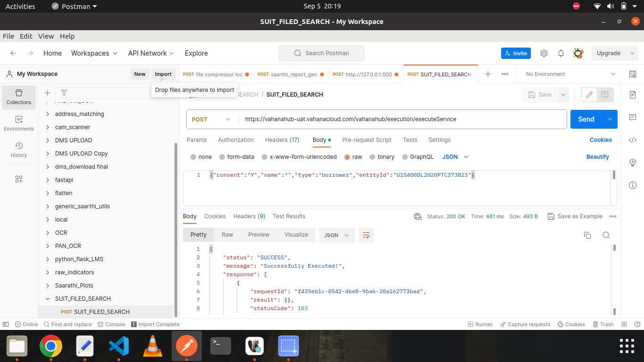This screenshot has width=644, height=362.
Task: Collapse the SUIT_FILED_SEARCH collection
Action: tap(48, 299)
